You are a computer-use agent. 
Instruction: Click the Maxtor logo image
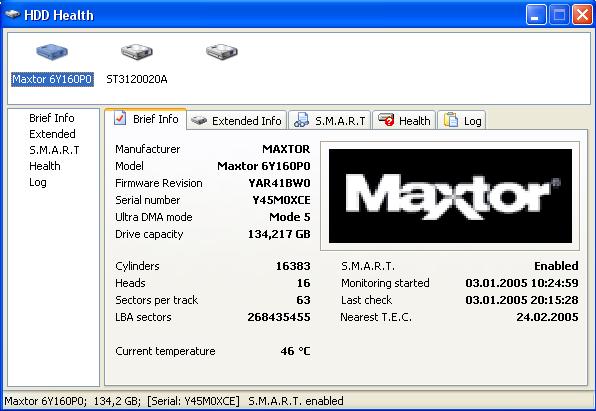[x=450, y=196]
